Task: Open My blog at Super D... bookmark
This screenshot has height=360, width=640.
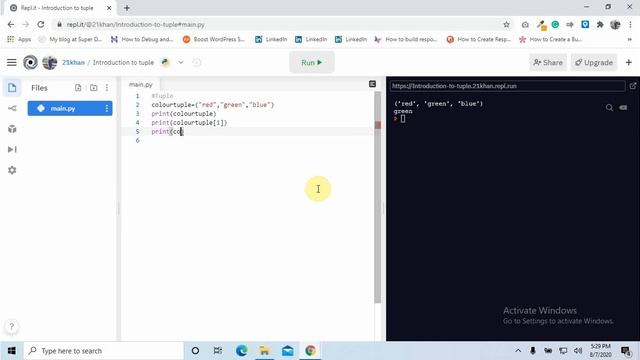Action: pyautogui.click(x=70, y=39)
